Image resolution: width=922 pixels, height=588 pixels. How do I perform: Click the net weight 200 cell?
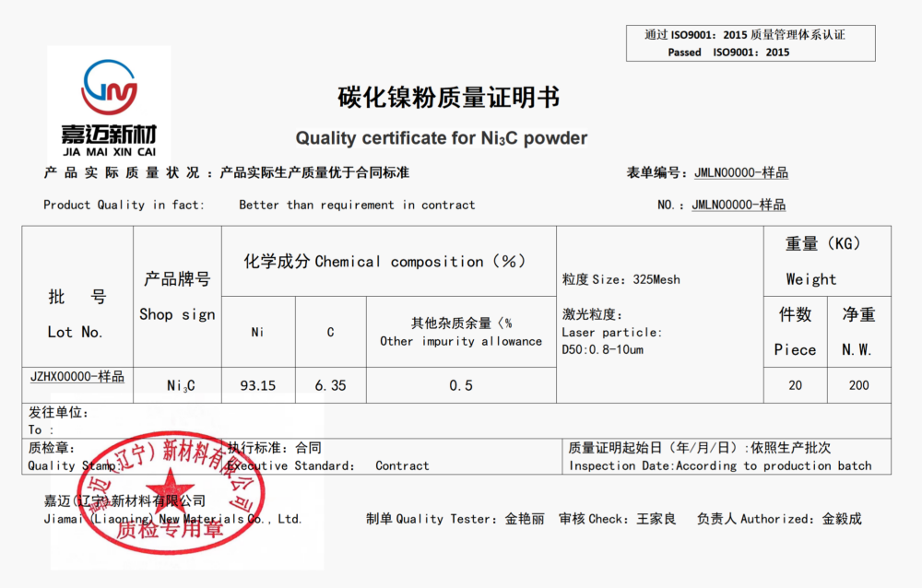click(x=858, y=385)
